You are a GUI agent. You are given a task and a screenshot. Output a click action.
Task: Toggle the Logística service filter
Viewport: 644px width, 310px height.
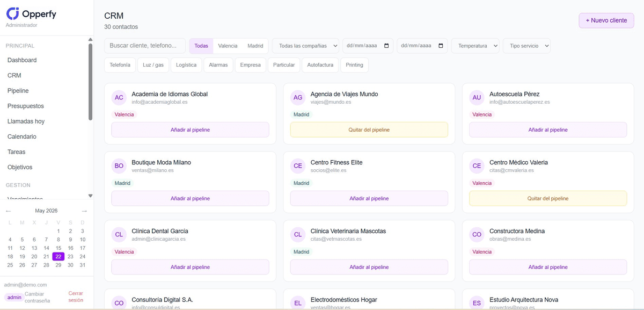186,65
